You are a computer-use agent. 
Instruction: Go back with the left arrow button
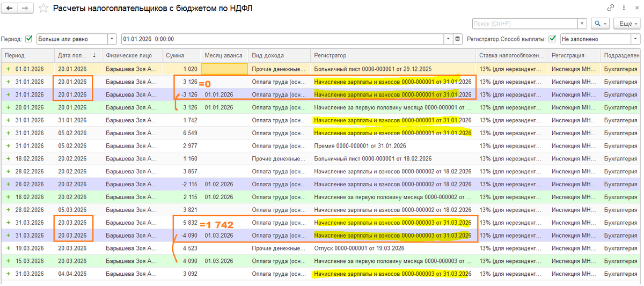[x=10, y=8]
